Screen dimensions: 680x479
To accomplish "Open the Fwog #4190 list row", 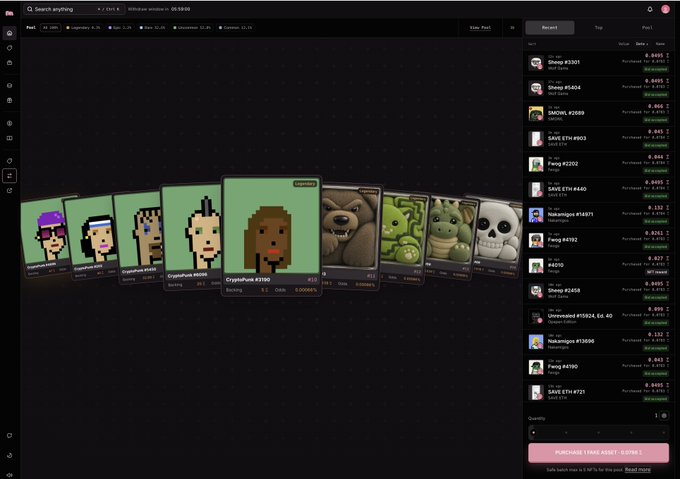I will pyautogui.click(x=598, y=367).
